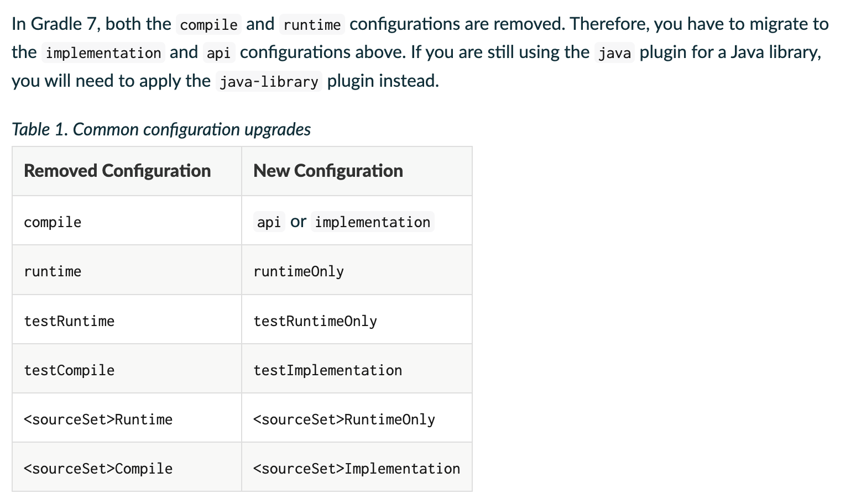Screen dimensions: 856x504
Task: Click the '<sourceSet>Implementation' table cell
Action: [x=357, y=467]
